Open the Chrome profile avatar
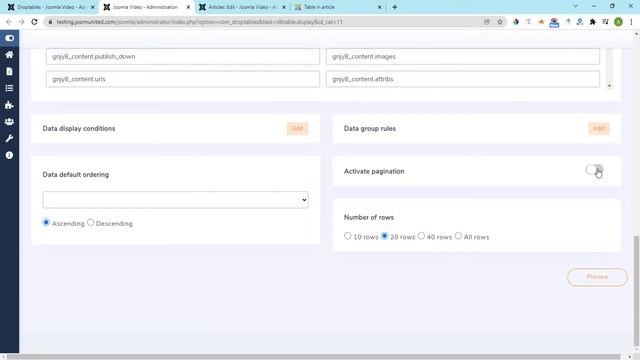The width and height of the screenshot is (640, 360). coord(618,22)
